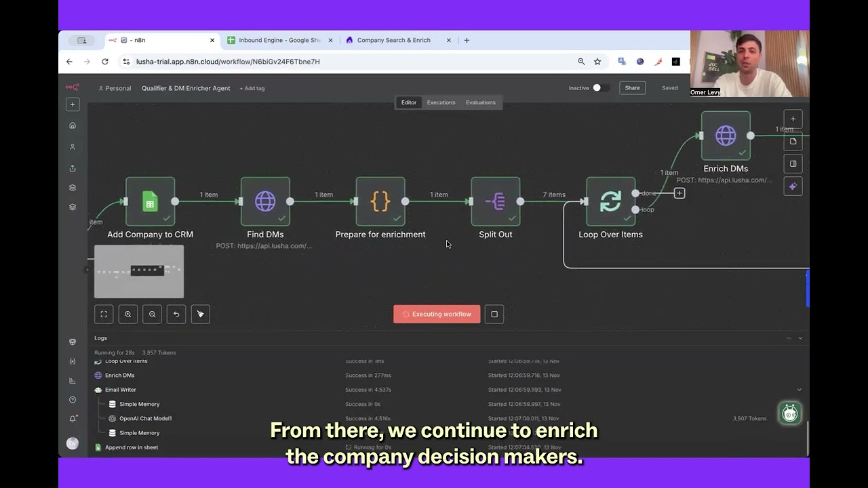Open the Help question-mark icon in sidebar
Viewport: 868px width, 488px height.
pos(73,400)
